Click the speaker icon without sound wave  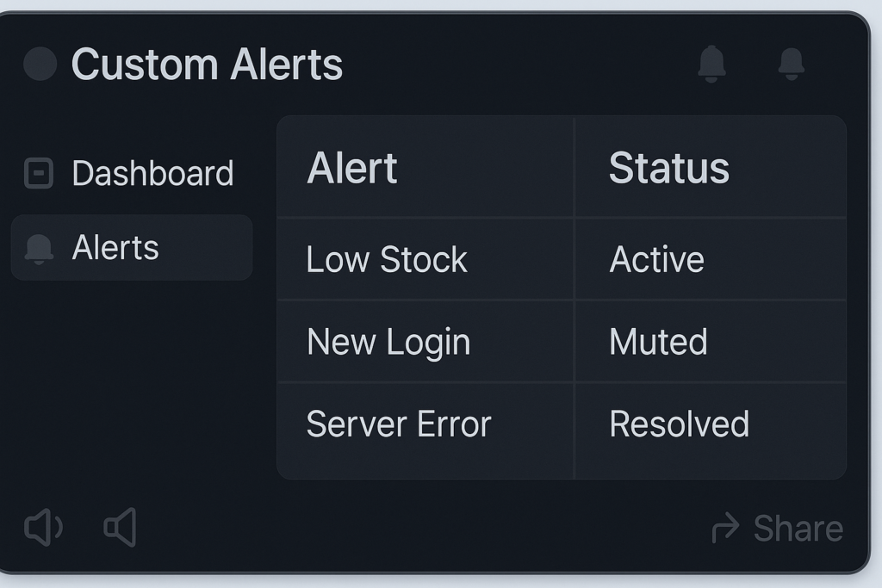(121, 528)
